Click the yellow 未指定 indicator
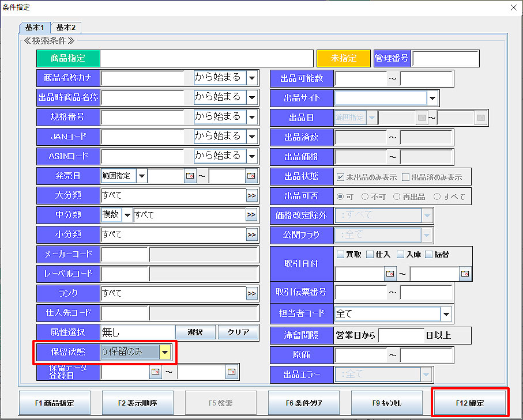 [x=343, y=58]
